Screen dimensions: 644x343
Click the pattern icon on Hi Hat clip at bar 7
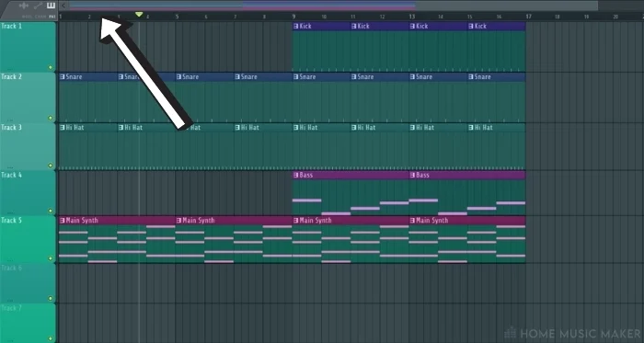point(237,128)
